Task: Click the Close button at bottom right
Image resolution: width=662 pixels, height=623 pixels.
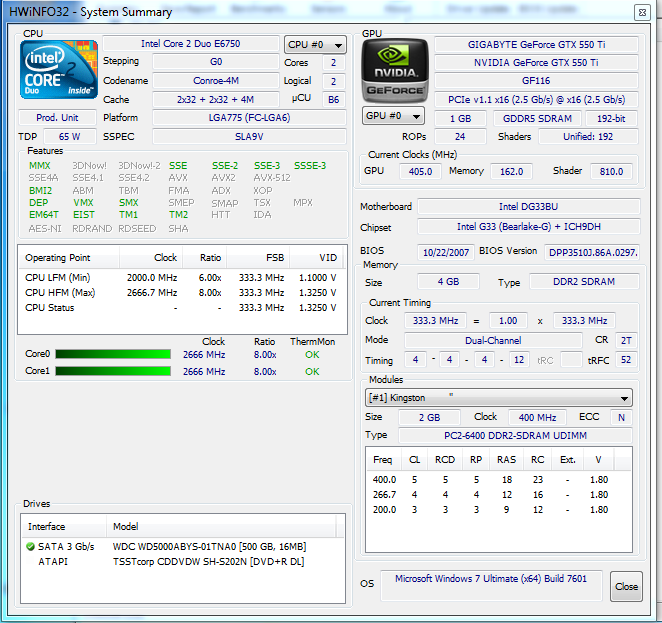Action: (x=626, y=586)
